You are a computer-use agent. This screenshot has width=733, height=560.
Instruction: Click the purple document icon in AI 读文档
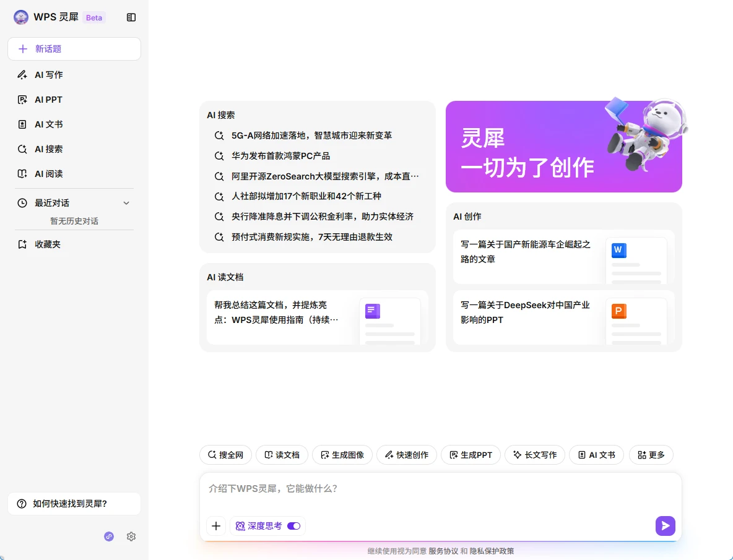click(x=373, y=311)
